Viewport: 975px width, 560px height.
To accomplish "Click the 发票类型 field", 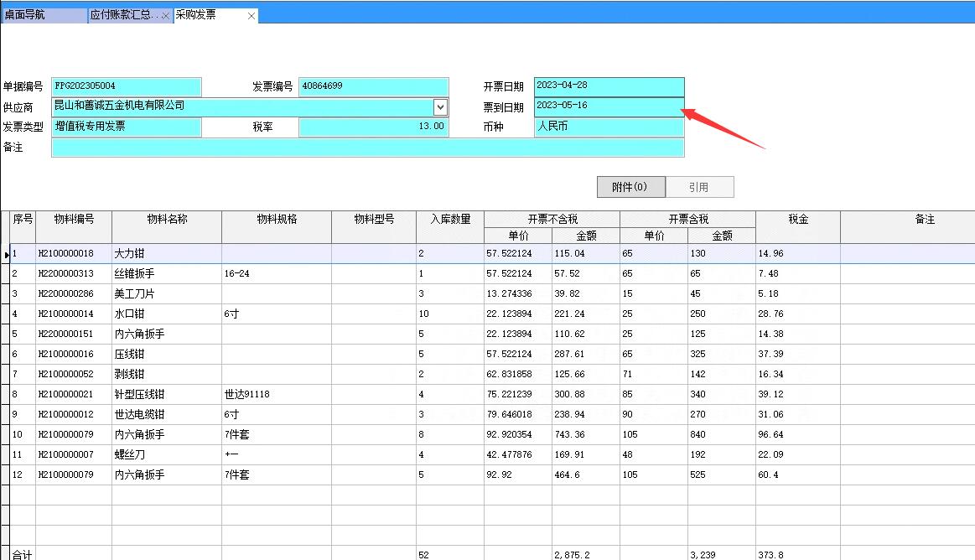I will click(x=126, y=127).
